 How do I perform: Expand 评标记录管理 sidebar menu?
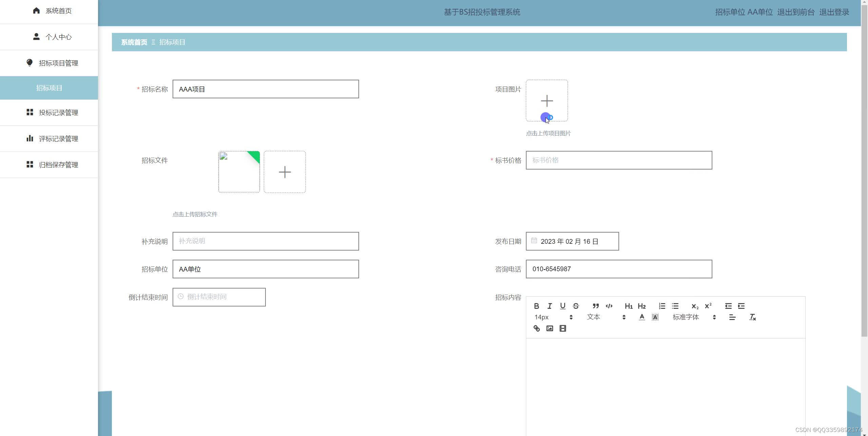(49, 139)
